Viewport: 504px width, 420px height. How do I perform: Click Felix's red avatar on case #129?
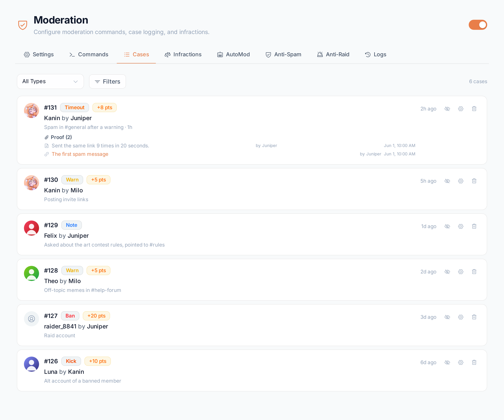click(x=31, y=228)
